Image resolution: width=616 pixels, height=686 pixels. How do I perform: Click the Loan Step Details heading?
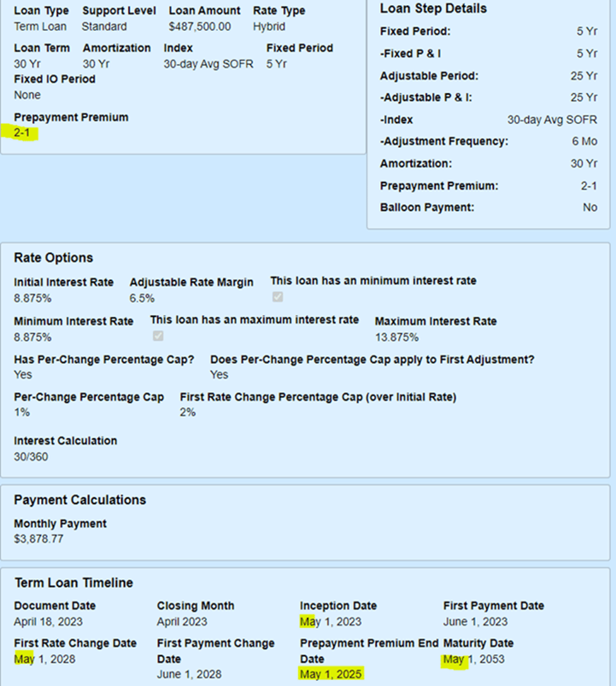(x=433, y=8)
